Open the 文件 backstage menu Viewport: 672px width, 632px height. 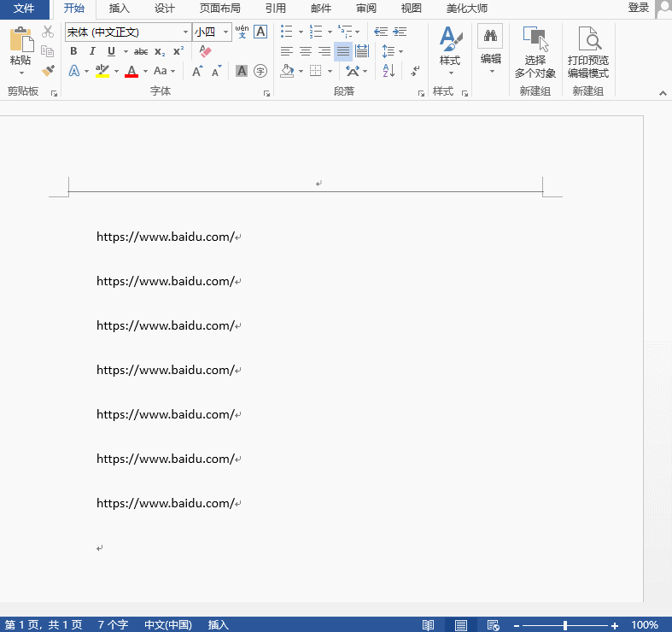pos(25,9)
